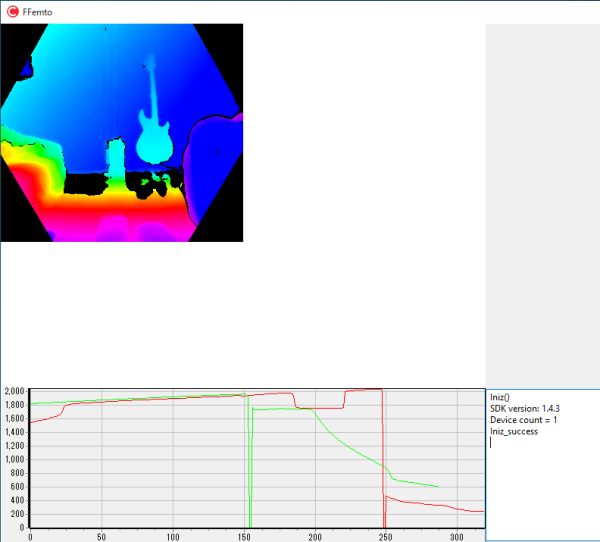Select the 'Iniz()' log line
The image size is (600, 542).
500,397
